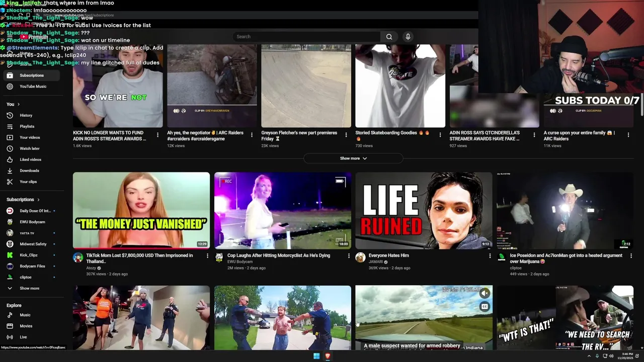Open Bodycam Files subscription channel
Viewport: 644px width, 362px height.
coord(32,266)
